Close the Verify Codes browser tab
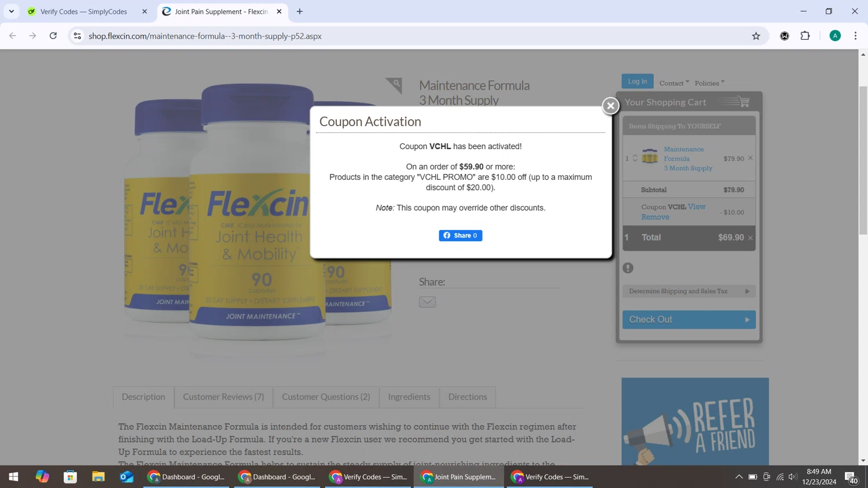The height and width of the screenshot is (488, 868). [x=145, y=12]
